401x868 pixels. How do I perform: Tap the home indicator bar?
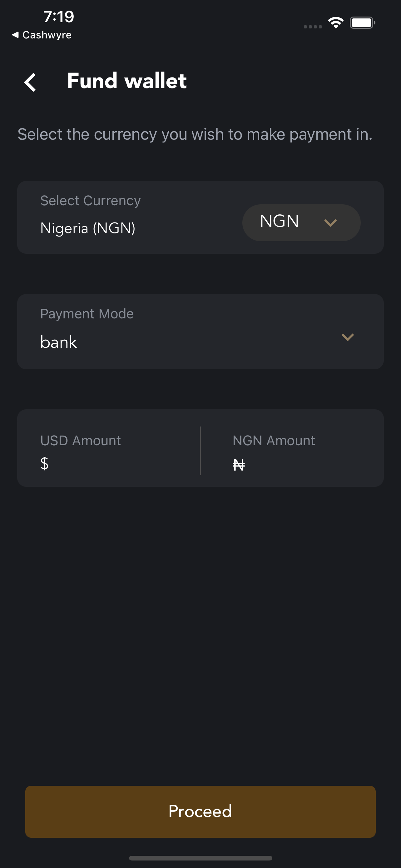[x=200, y=858]
